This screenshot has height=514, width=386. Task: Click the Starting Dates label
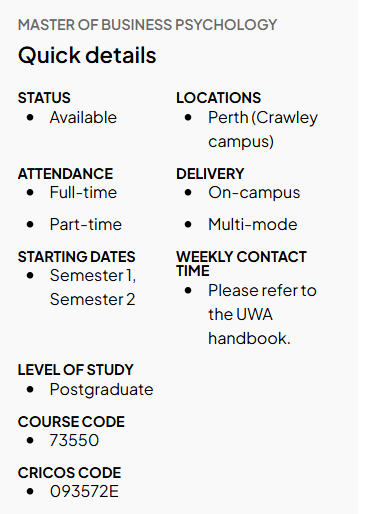click(76, 257)
